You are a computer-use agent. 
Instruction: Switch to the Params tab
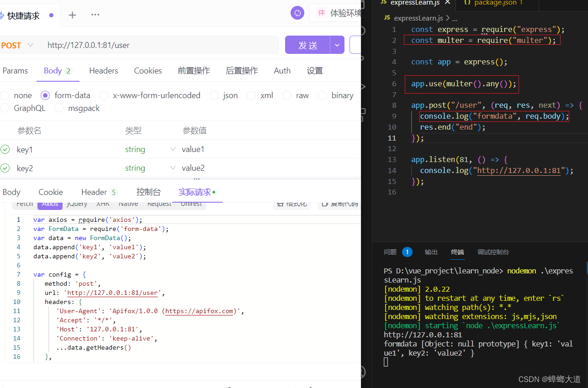(15, 71)
